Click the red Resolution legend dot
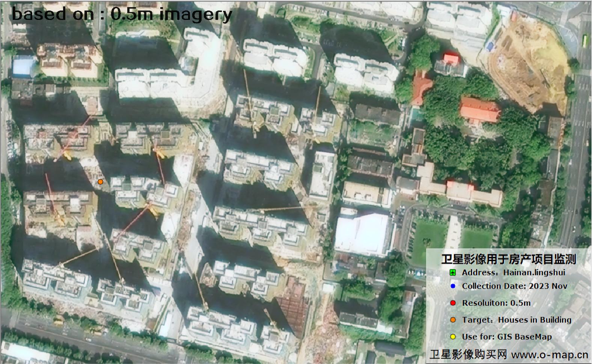Screen dimensions: 592x364 tap(453, 303)
